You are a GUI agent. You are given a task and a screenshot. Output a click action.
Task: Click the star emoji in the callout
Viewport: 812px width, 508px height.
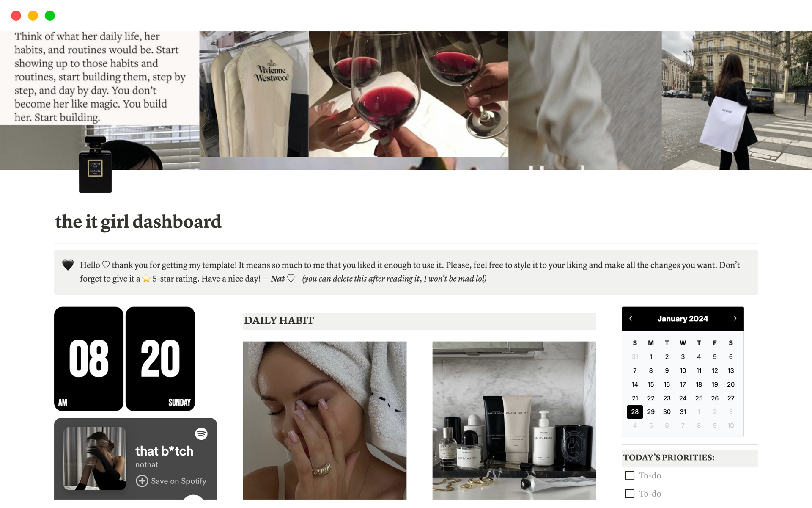coord(146,279)
